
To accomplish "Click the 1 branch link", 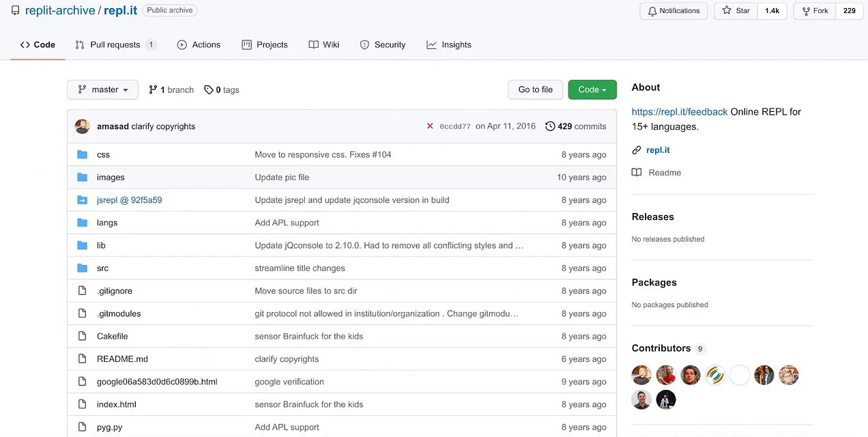I will (x=171, y=89).
